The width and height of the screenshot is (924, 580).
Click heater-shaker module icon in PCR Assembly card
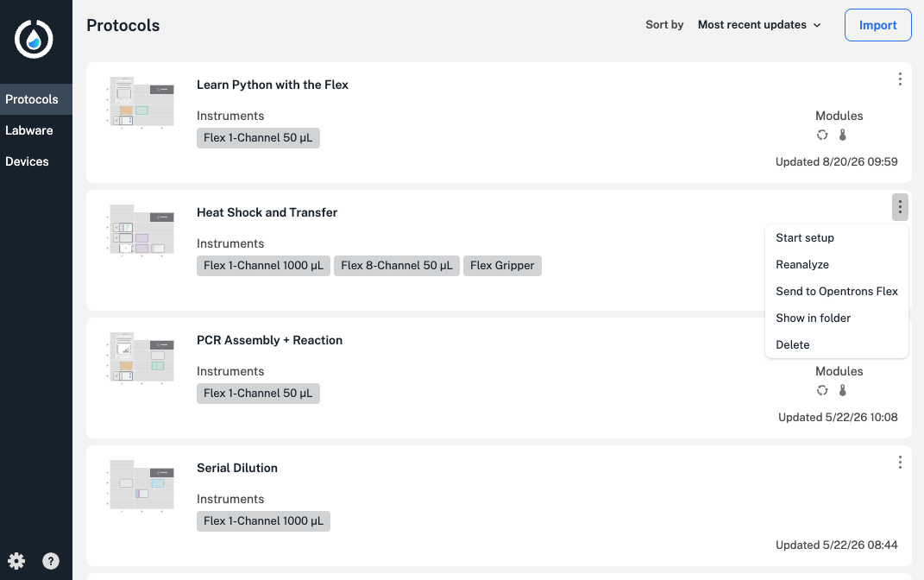pos(822,390)
